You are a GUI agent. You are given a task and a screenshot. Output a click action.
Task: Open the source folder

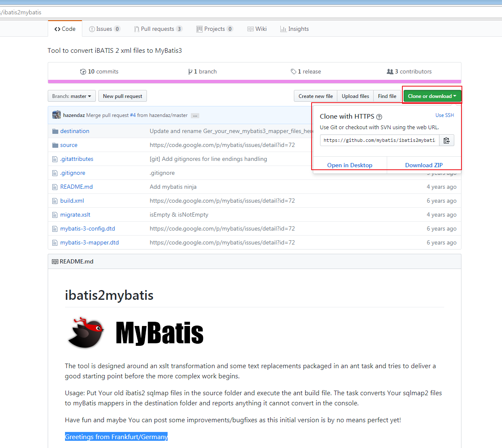(69, 145)
